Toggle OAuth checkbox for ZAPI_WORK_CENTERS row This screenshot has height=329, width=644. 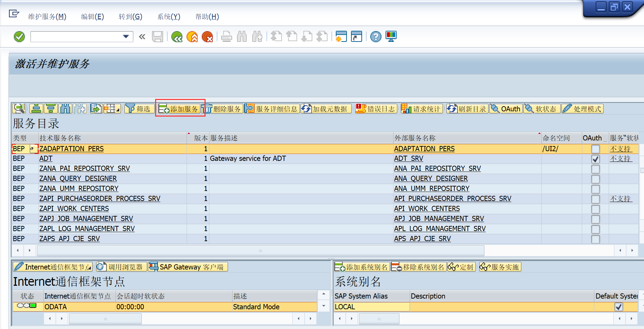(595, 209)
